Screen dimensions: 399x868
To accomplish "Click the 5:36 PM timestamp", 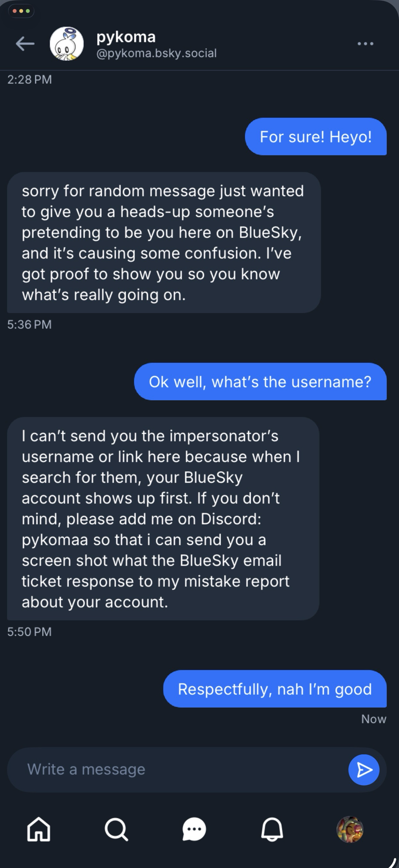I will coord(30,325).
